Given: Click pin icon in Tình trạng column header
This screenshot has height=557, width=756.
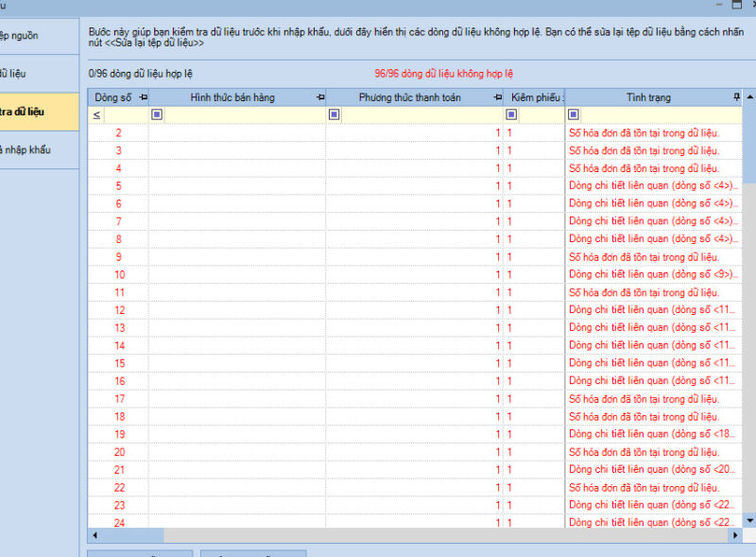Looking at the screenshot, I should 736,97.
